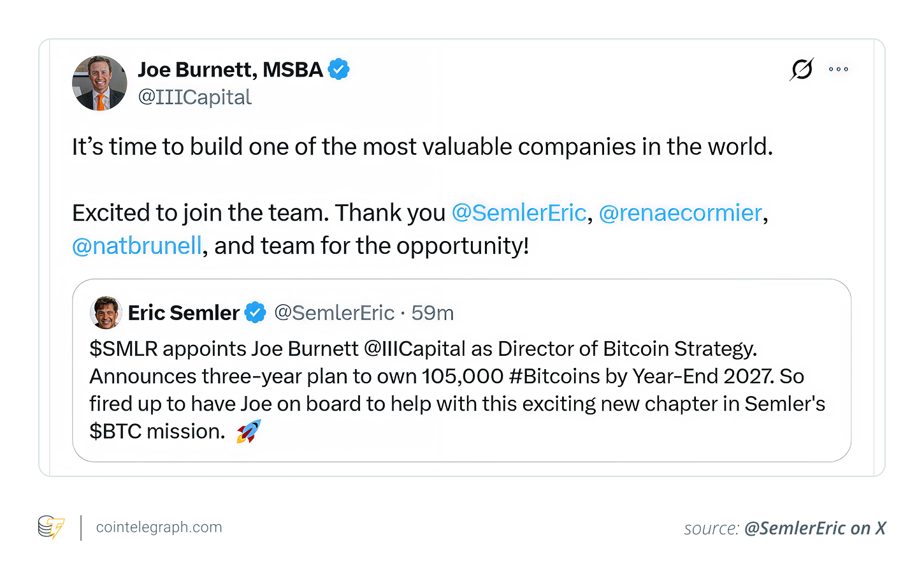Visit cointelegraph.com from the footer
The width and height of the screenshot is (924, 579).
click(x=158, y=527)
